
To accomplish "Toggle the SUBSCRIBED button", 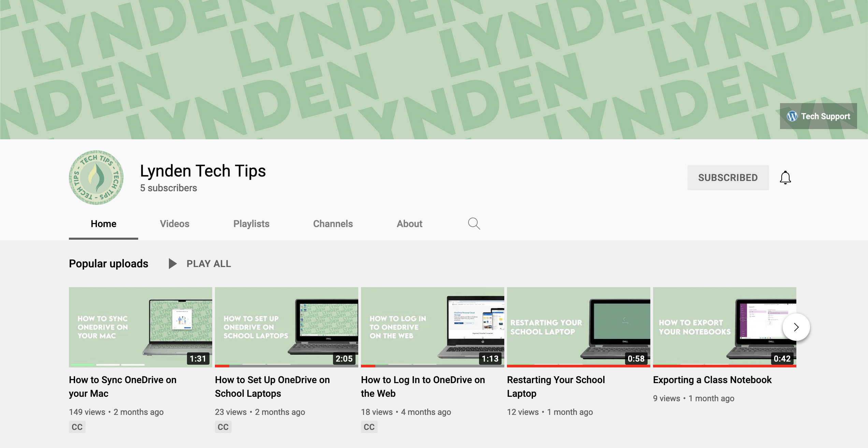I will 728,178.
